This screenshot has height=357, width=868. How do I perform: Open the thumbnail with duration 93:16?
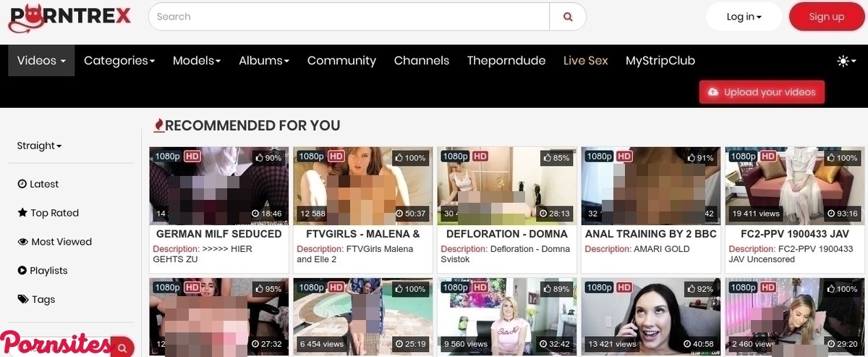(x=794, y=186)
